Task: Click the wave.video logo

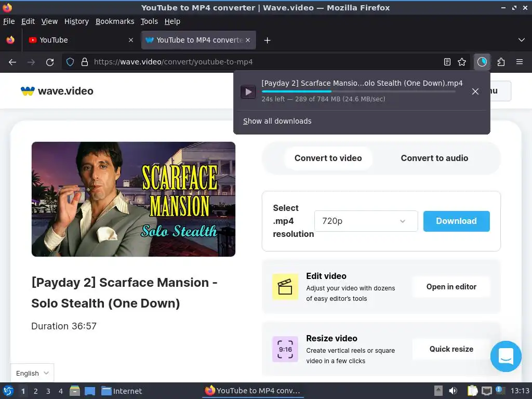Action: [57, 91]
